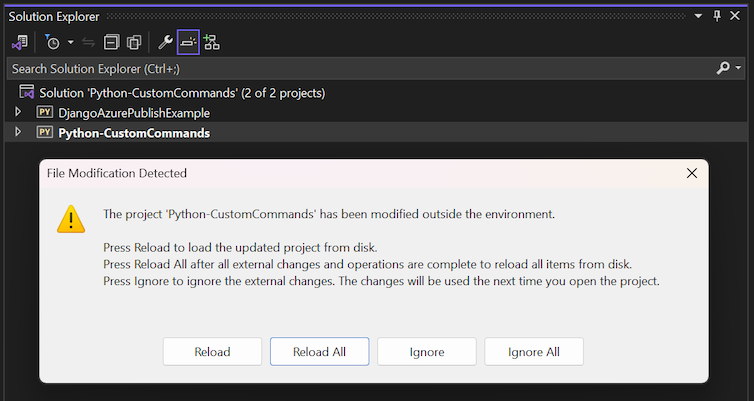The image size is (754, 401).
Task: Expand the DjangoAzurePublishExample project node
Action: coord(18,112)
